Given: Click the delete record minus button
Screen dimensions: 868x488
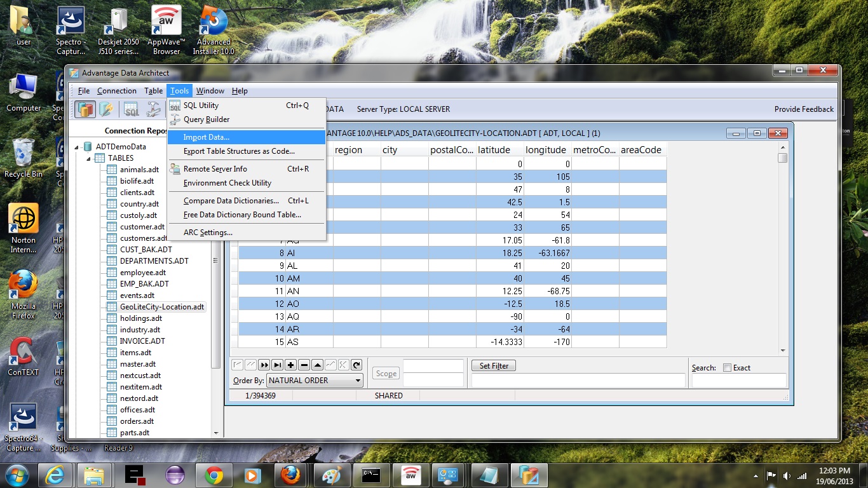Looking at the screenshot, I should (304, 365).
